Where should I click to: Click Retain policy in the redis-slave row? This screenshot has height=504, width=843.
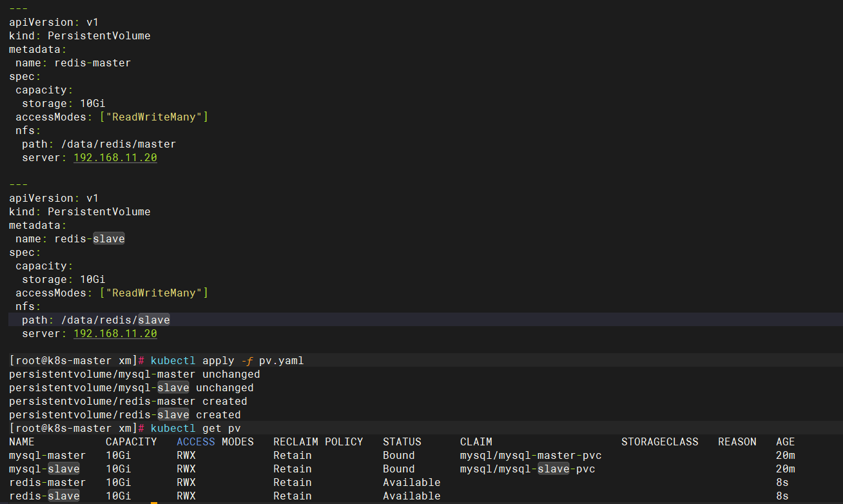coord(293,496)
